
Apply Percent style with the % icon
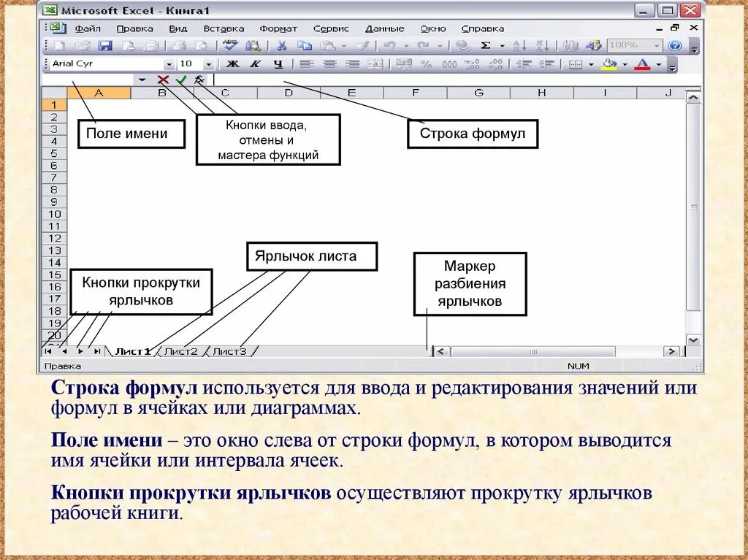pyautogui.click(x=426, y=64)
